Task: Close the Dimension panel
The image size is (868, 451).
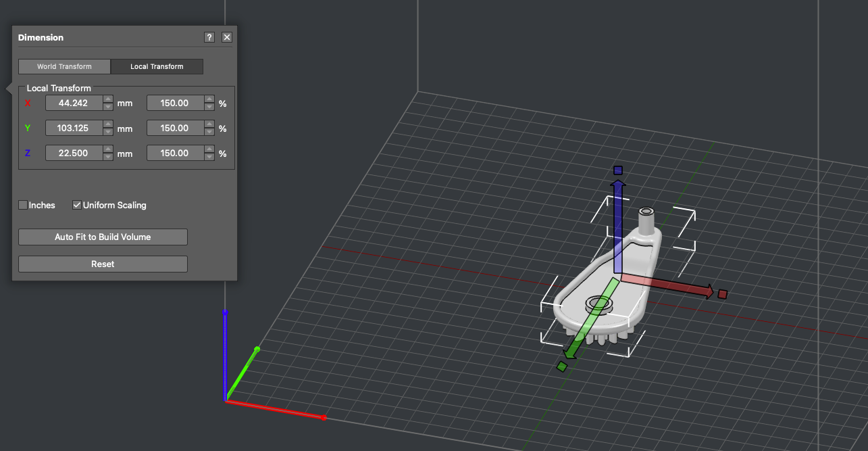Action: click(x=227, y=37)
